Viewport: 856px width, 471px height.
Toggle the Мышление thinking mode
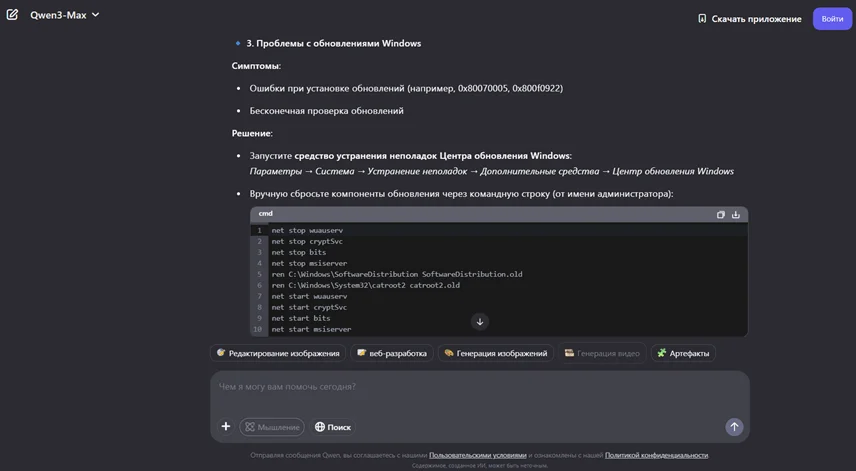271,427
